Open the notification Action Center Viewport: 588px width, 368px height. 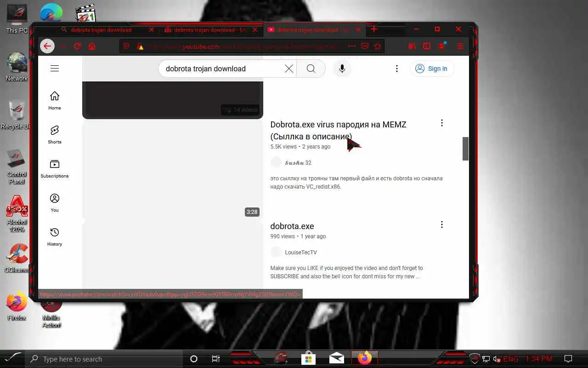[568, 359]
